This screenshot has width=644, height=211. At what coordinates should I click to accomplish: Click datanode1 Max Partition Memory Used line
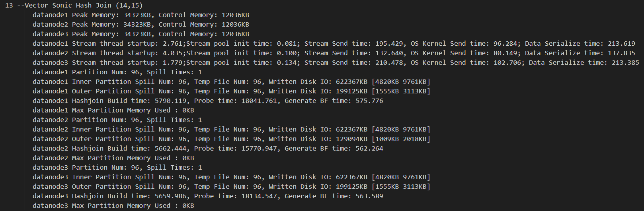[113, 110]
